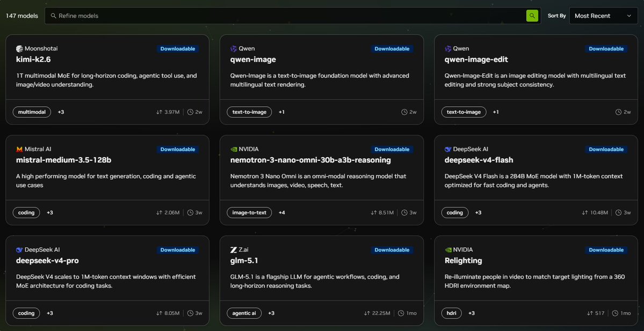
Task: Expand +3 more tags on kimi-k2.6
Action: (x=61, y=112)
